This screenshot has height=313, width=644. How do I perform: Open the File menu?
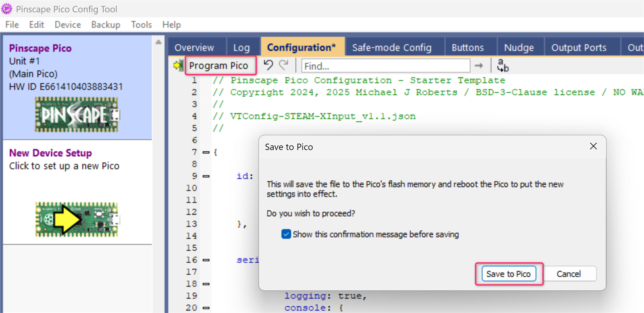click(12, 25)
